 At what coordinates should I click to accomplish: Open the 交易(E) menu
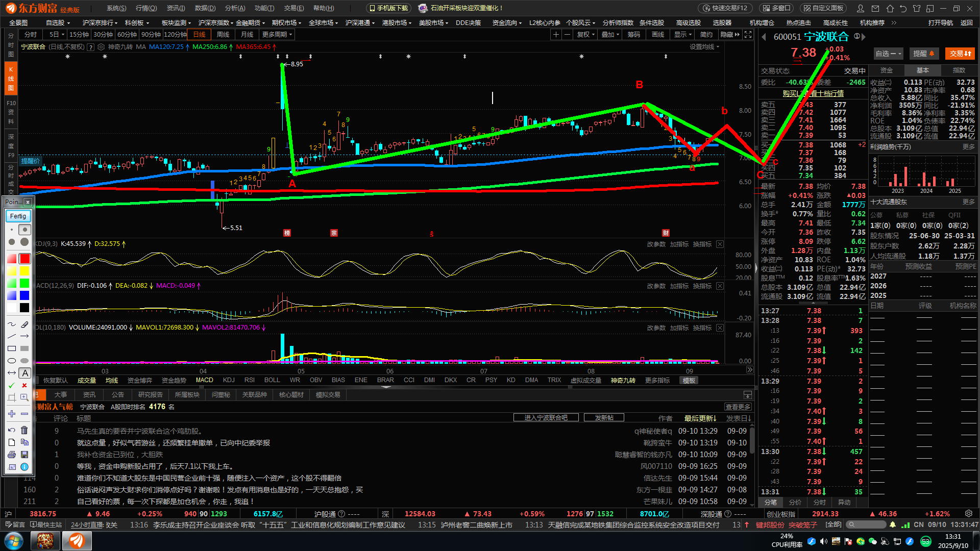294,8
